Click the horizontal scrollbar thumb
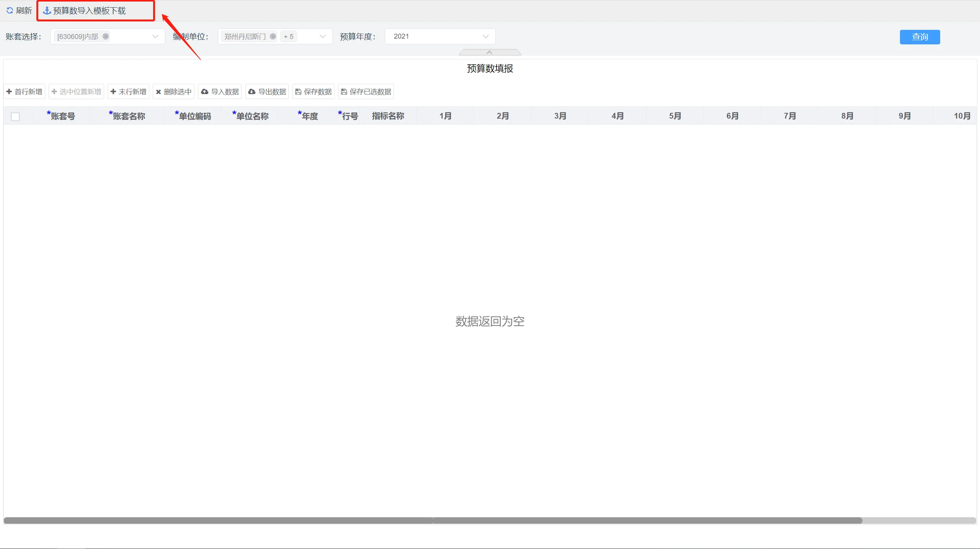This screenshot has height=549, width=980. click(433, 521)
